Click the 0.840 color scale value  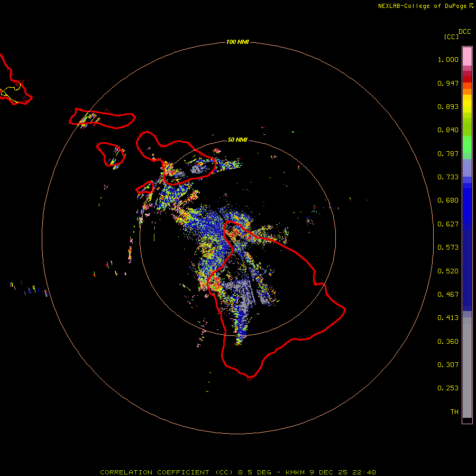pyautogui.click(x=448, y=130)
